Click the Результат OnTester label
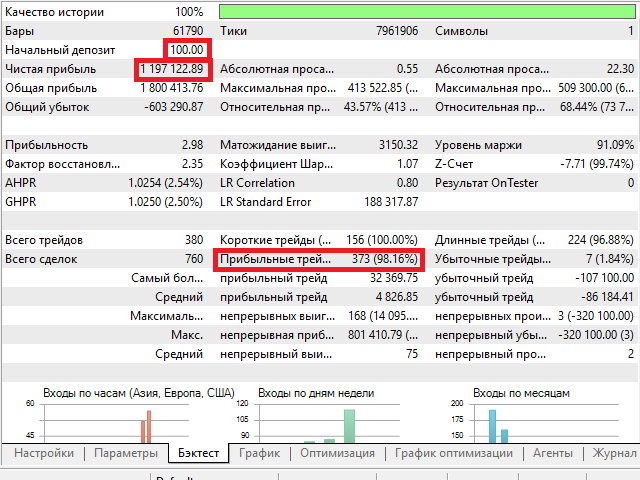The image size is (640, 480). pyautogui.click(x=487, y=183)
